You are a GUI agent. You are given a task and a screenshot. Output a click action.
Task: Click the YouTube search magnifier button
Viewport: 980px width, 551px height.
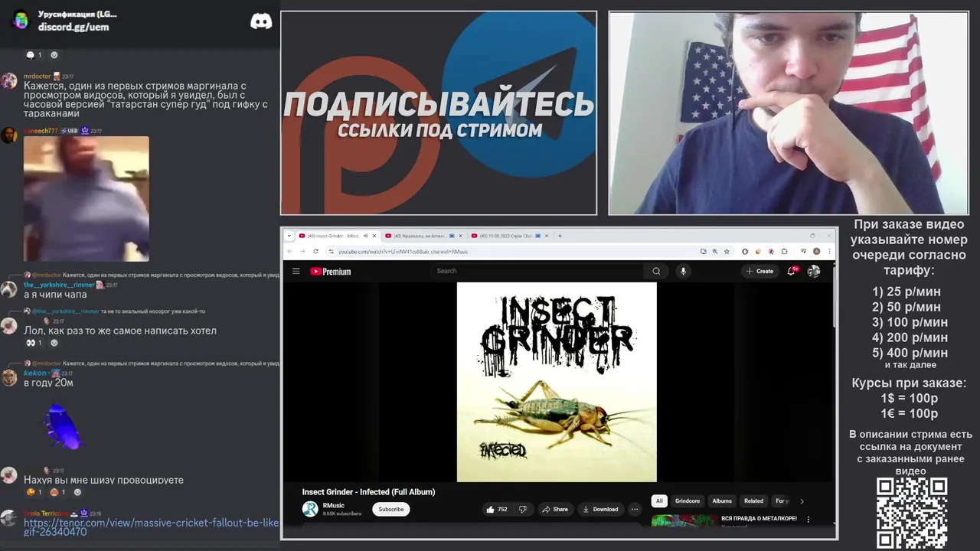coord(656,271)
